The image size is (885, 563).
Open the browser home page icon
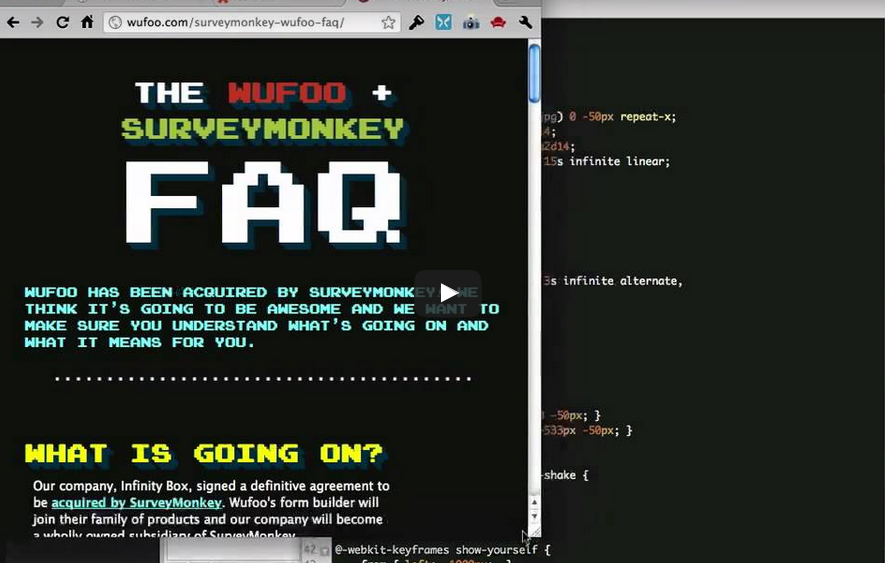click(x=87, y=23)
